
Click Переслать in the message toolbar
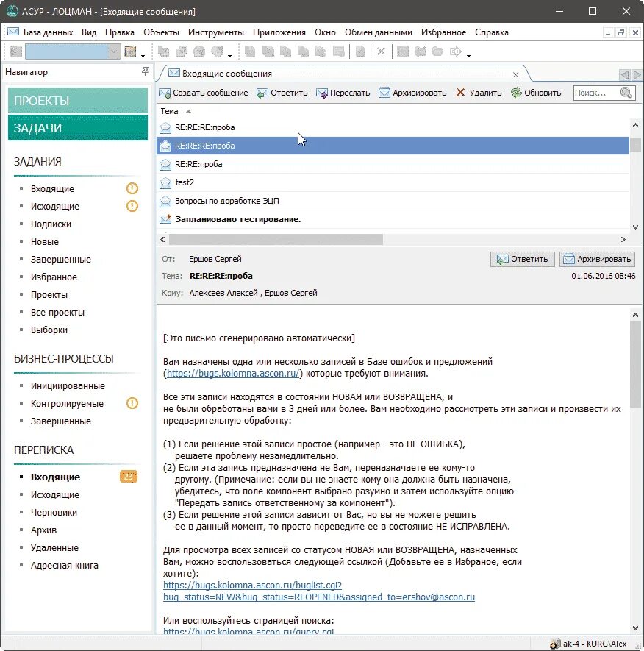tap(343, 93)
